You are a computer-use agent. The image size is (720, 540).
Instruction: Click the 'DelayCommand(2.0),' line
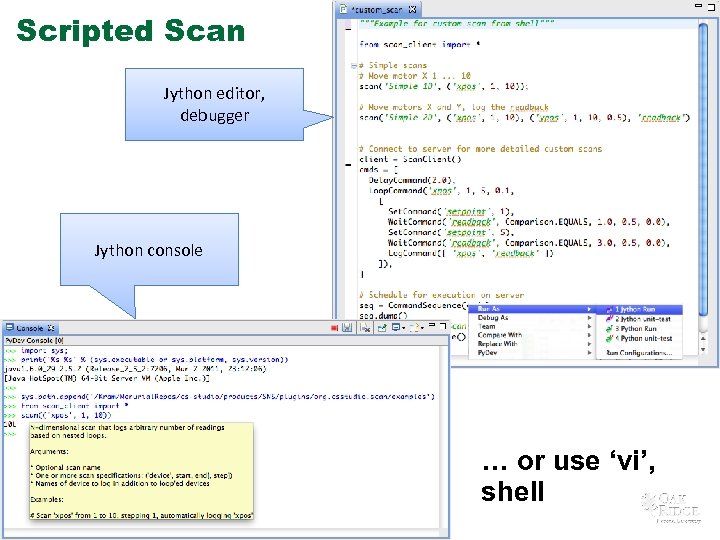pos(412,180)
